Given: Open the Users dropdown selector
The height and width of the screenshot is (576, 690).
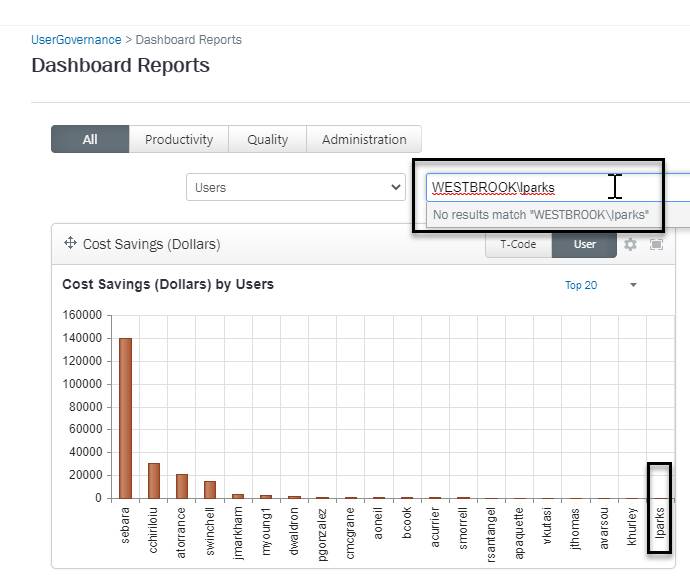Looking at the screenshot, I should [294, 187].
